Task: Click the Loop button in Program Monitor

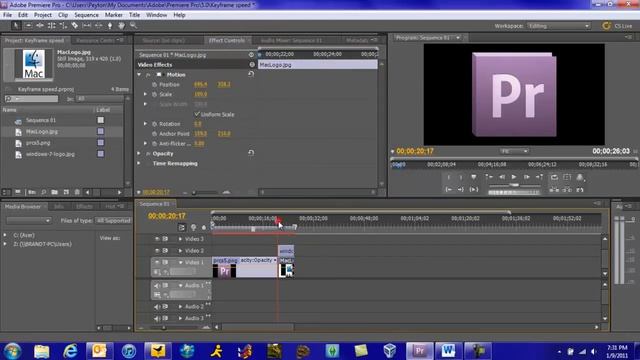Action: coord(554,177)
